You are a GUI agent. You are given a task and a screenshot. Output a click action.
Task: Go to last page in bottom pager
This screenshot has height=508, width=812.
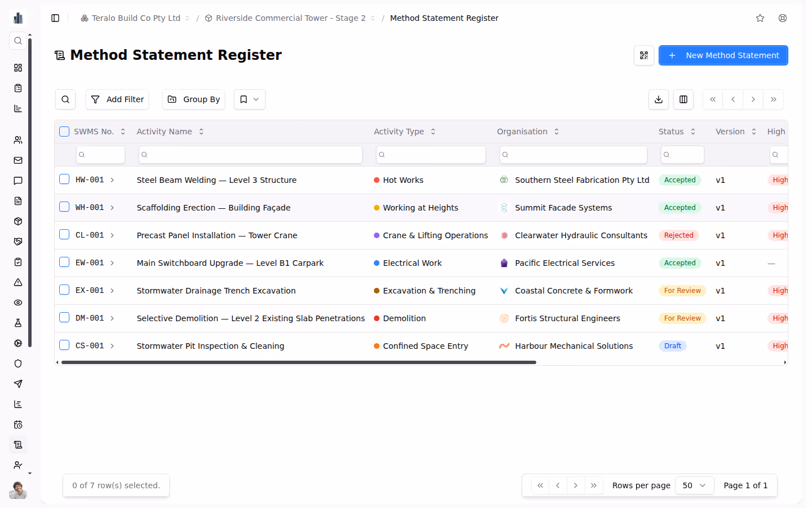point(594,485)
